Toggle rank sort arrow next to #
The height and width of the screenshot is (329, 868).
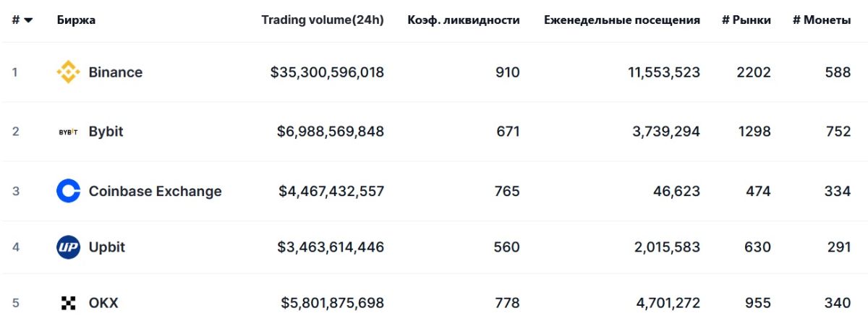coord(28,20)
